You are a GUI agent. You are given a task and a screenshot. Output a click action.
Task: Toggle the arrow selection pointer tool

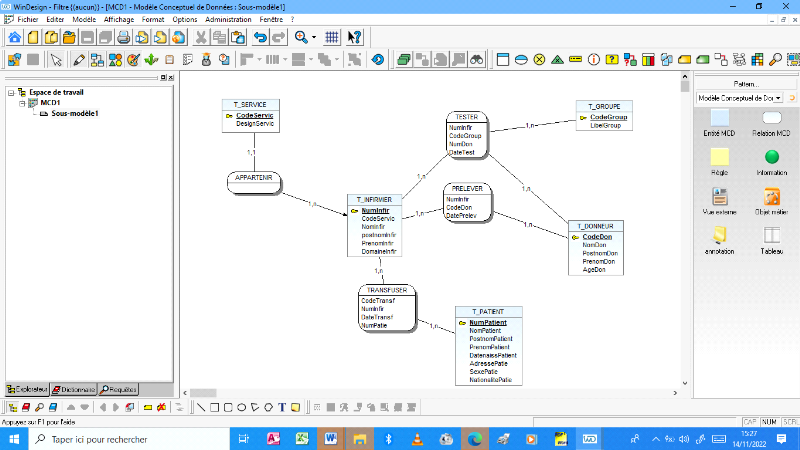pos(56,59)
